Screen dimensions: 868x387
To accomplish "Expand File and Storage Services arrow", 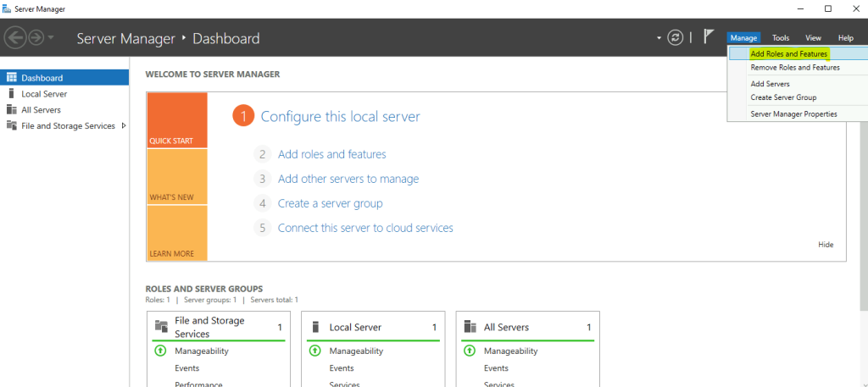I will (x=124, y=125).
